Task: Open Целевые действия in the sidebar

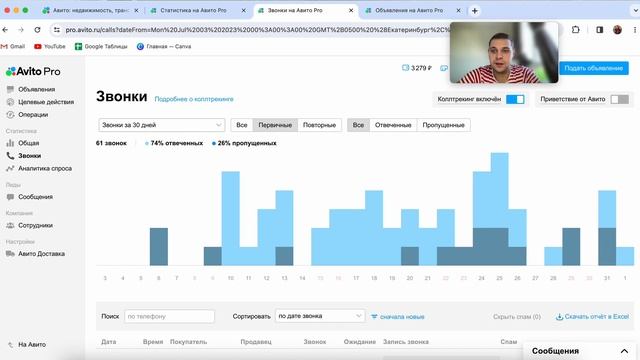Action: click(46, 102)
